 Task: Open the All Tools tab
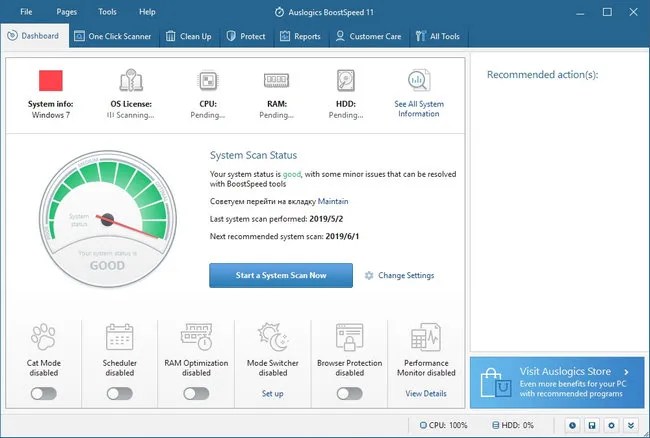[x=438, y=36]
